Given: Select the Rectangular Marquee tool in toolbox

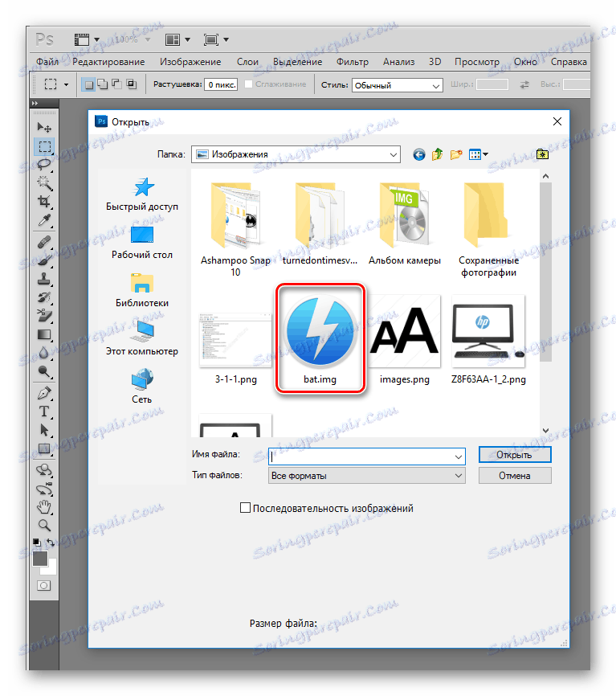Looking at the screenshot, I should pos(44,146).
